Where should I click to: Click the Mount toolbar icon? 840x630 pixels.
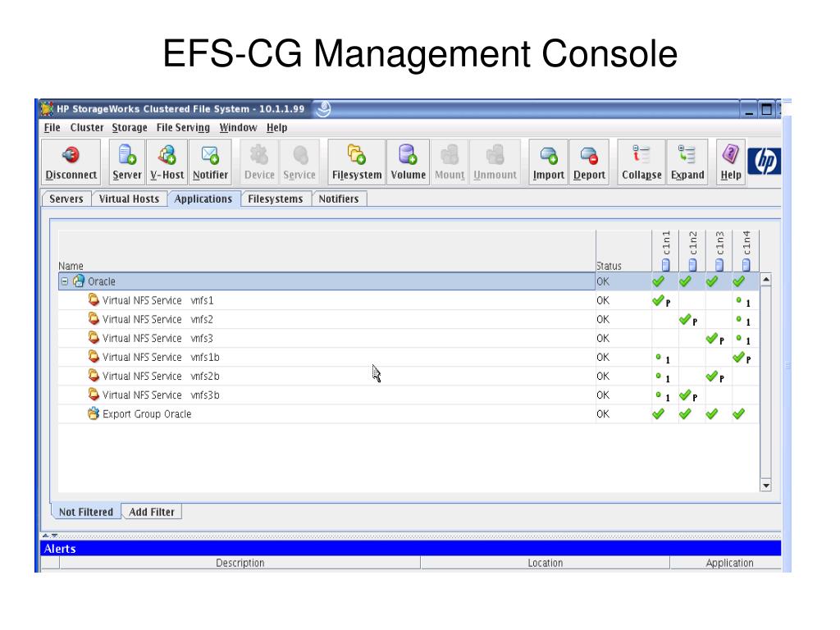click(x=450, y=162)
